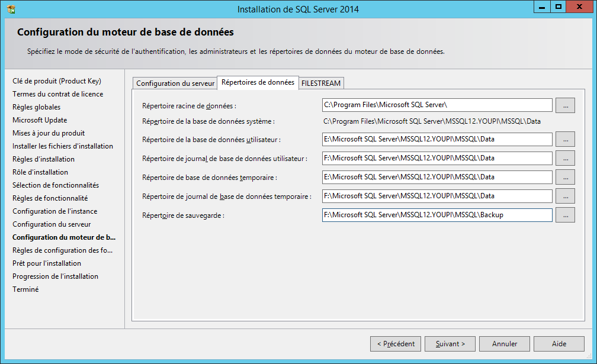597x364 pixels.
Task: Continue with the Suivant button
Action: 450,344
